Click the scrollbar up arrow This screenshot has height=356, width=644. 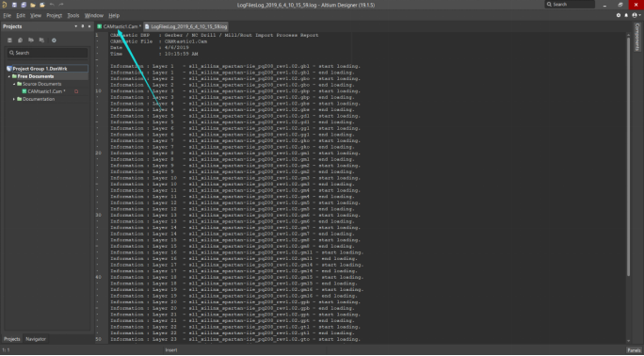click(628, 35)
